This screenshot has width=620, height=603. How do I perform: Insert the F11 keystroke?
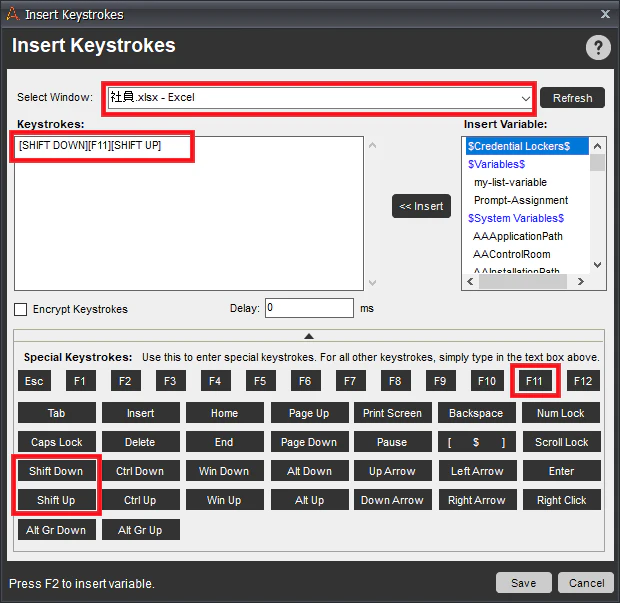534,381
